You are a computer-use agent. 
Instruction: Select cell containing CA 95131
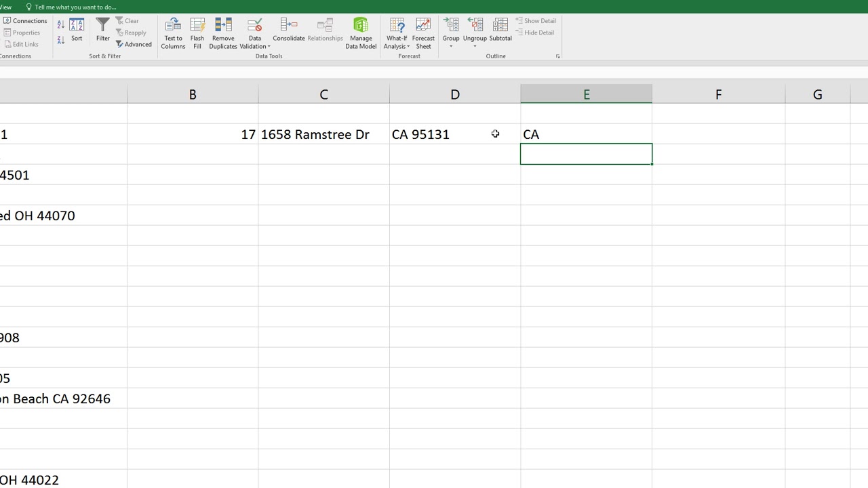455,134
